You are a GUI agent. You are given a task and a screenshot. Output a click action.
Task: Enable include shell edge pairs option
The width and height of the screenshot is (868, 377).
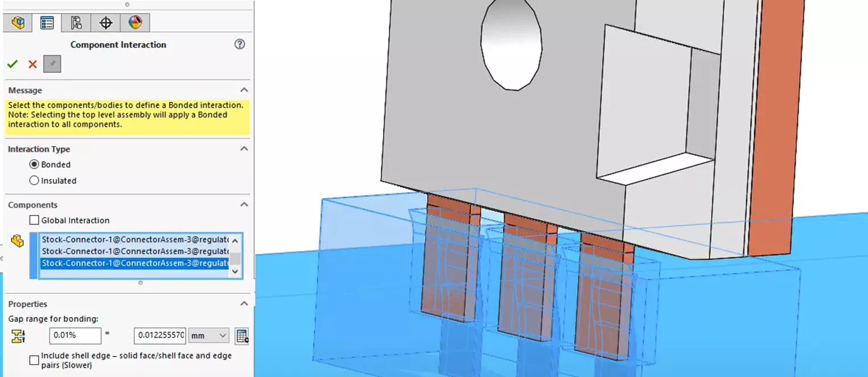pos(34,359)
